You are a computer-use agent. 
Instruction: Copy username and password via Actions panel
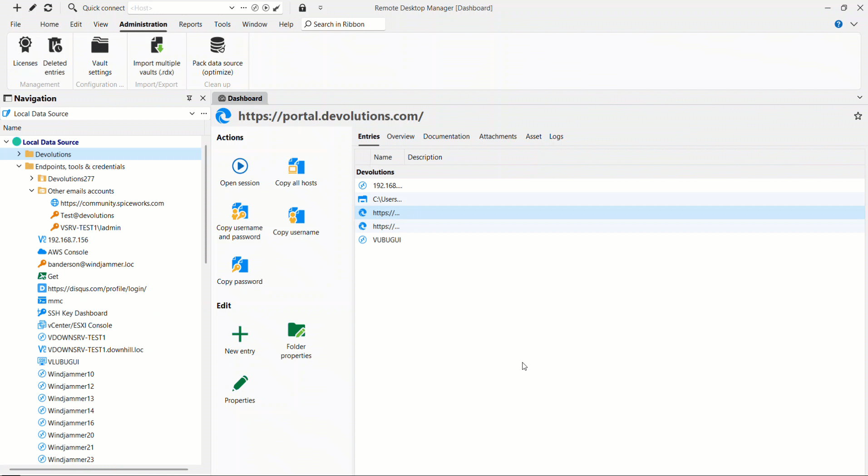pyautogui.click(x=240, y=220)
